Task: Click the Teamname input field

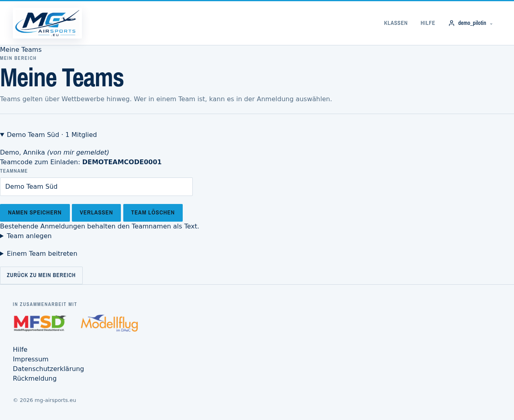Action: tap(96, 187)
